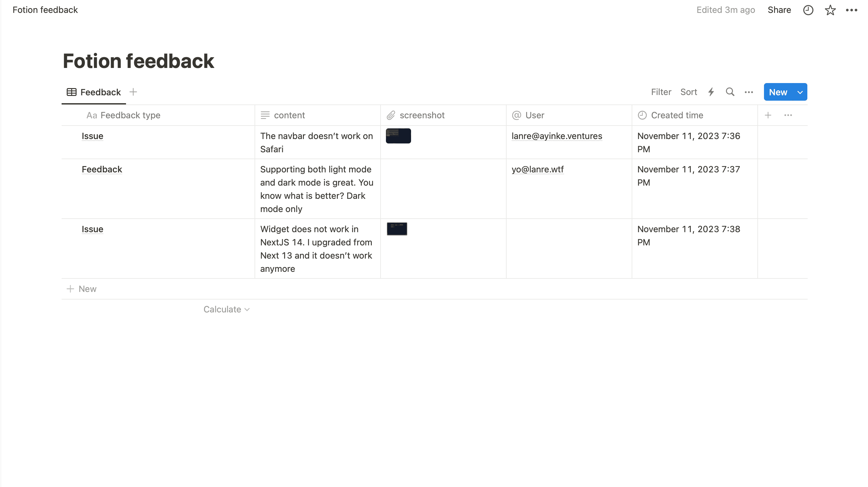Click the Sort icon to sort entries
This screenshot has height=487, width=868.
689,91
